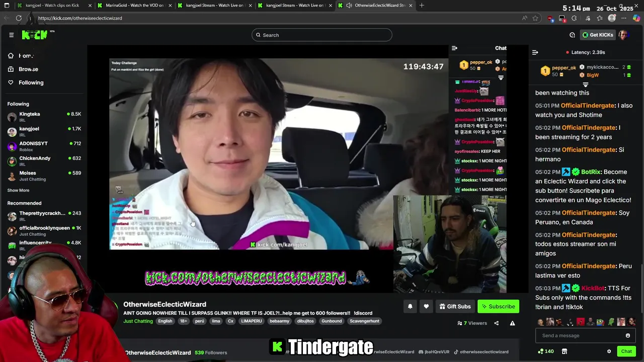Click Get KICKs button

[x=598, y=35]
